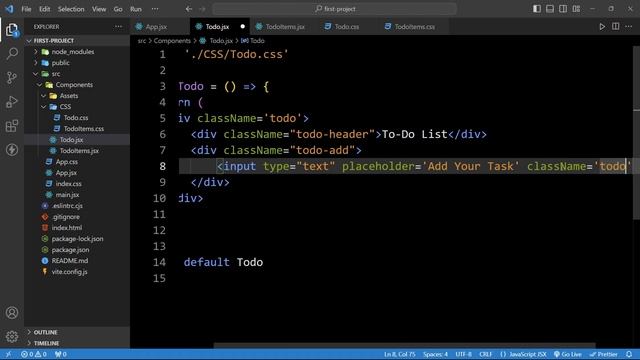Change Spaces: 4 indentation setting
This screenshot has height=360, width=640.
pos(435,354)
